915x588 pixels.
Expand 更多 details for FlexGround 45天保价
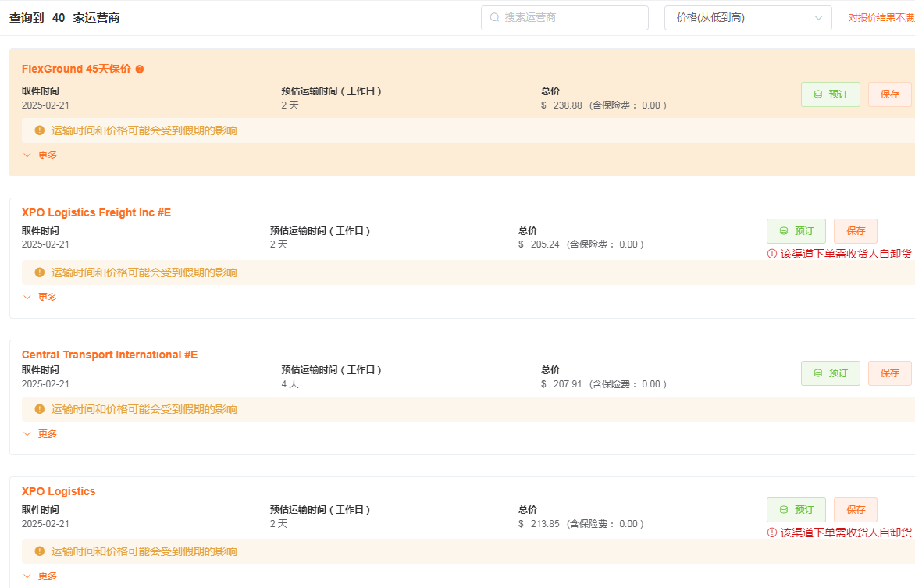[x=41, y=155]
